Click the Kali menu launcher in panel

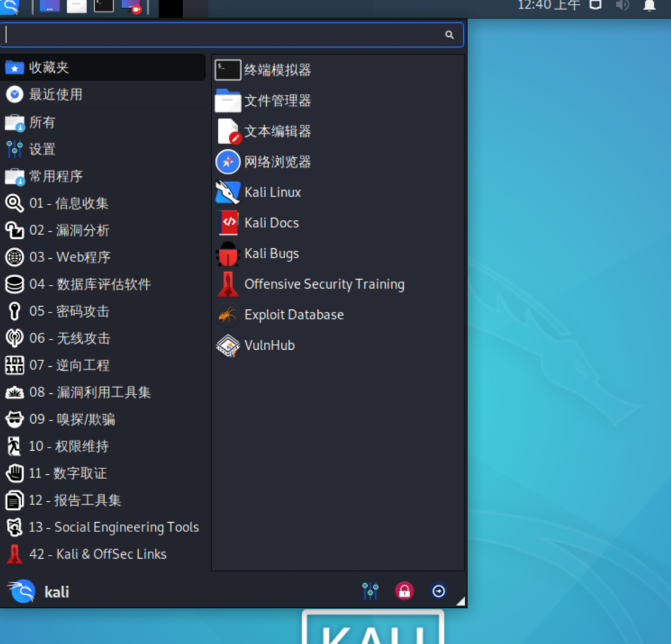tap(9, 7)
